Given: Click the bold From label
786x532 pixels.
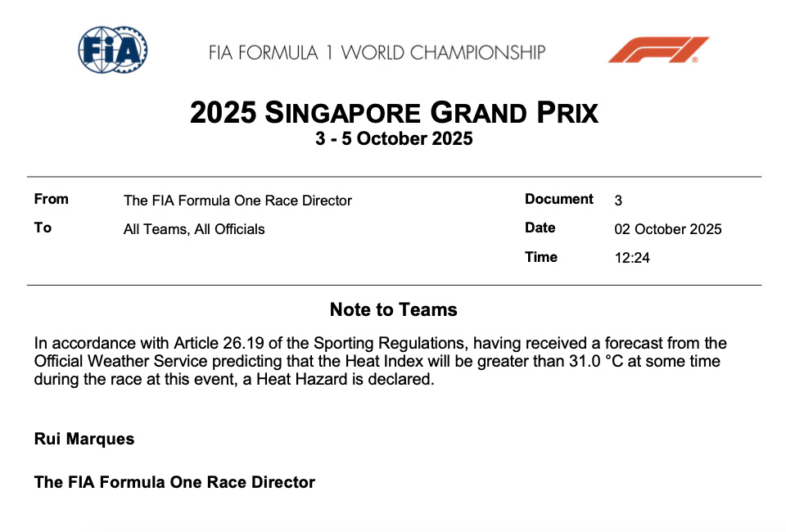Looking at the screenshot, I should (x=52, y=199).
